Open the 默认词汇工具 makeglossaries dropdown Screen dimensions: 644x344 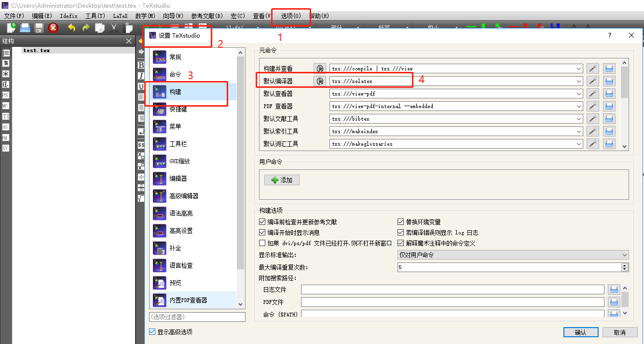pyautogui.click(x=579, y=144)
